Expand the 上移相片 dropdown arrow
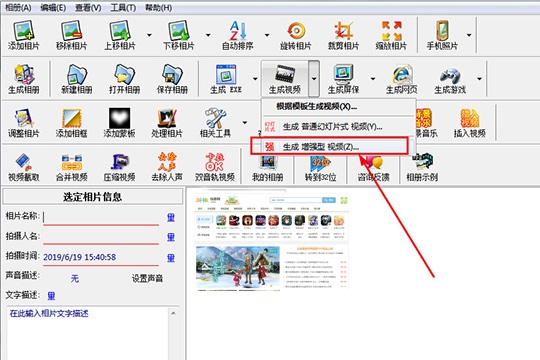Screen dimensions: 540x360 pyautogui.click(x=149, y=35)
